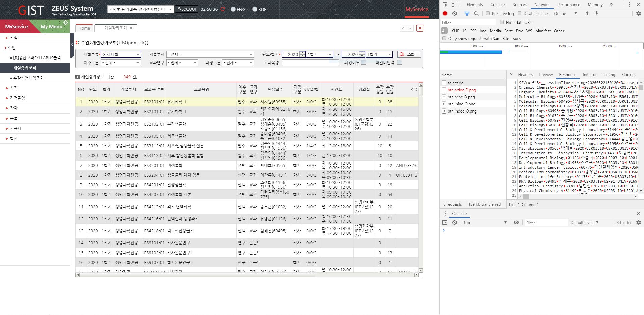
Task: Close the request details pane
Action: click(511, 74)
